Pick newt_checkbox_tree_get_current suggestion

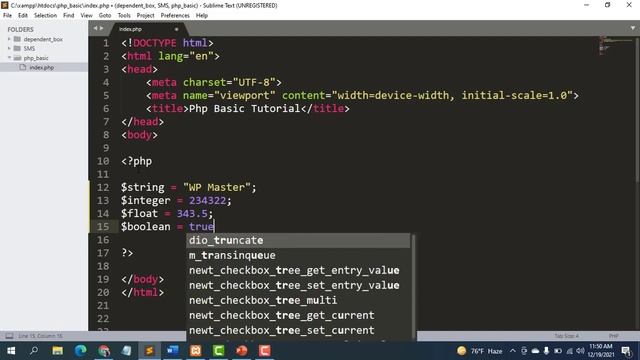point(298,315)
